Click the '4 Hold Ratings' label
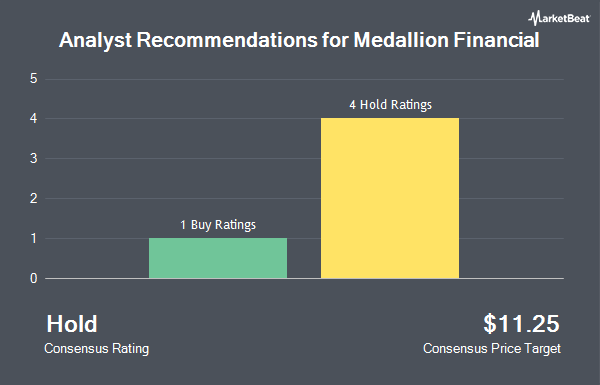Image resolution: width=600 pixels, height=385 pixels. click(x=390, y=105)
